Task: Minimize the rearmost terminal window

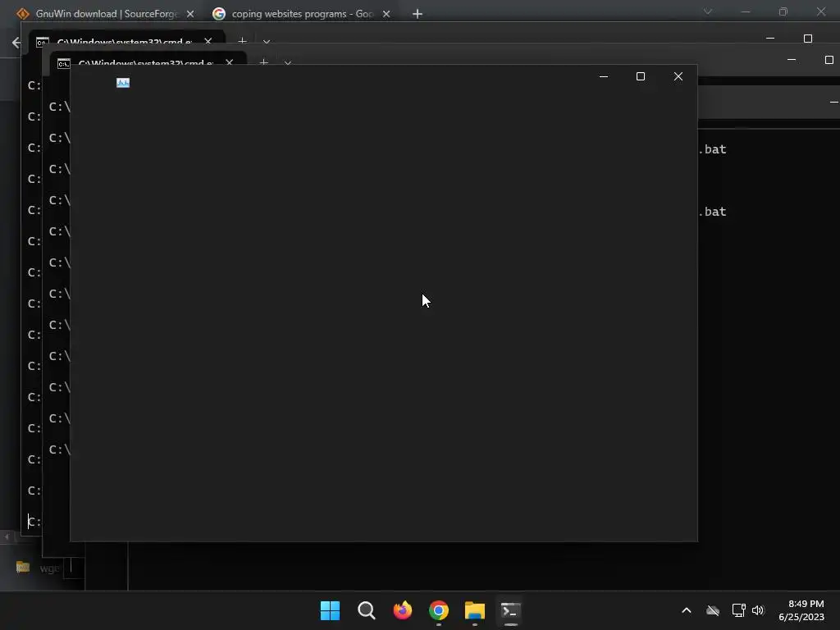Action: (x=770, y=39)
